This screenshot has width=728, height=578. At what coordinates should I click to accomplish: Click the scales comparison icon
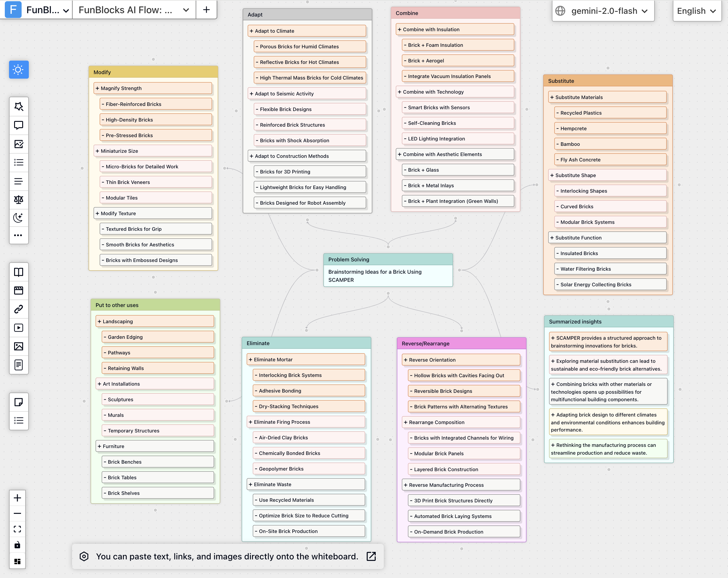tap(19, 200)
